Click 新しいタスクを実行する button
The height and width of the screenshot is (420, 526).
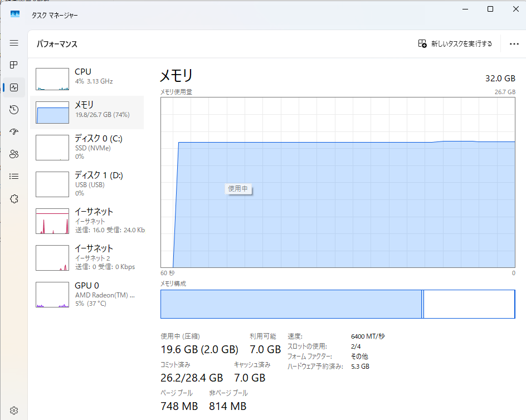coord(455,43)
